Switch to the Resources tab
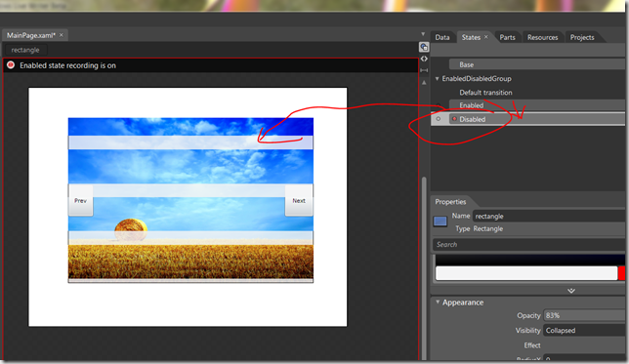629x364 pixels. pos(542,37)
